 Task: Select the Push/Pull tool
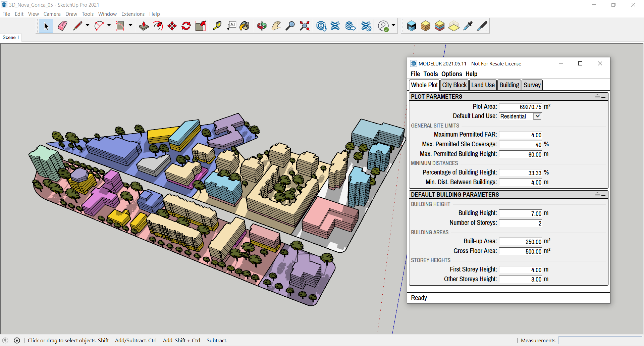point(144,26)
